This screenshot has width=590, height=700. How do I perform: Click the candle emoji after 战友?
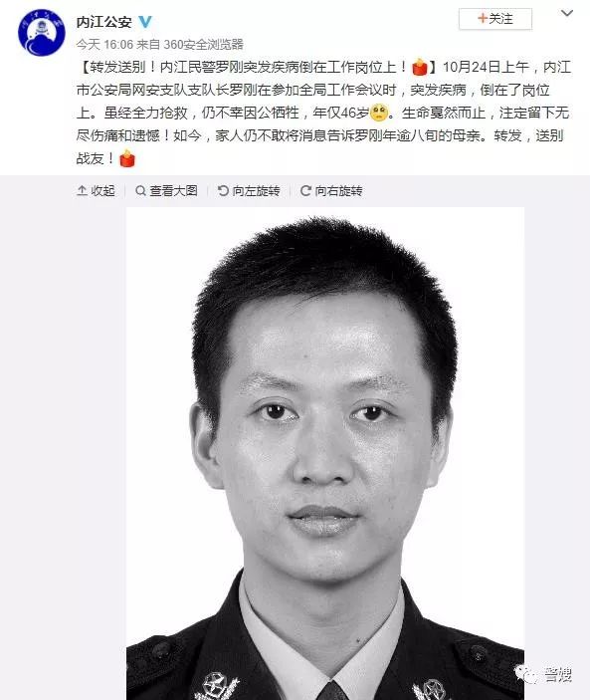127,158
